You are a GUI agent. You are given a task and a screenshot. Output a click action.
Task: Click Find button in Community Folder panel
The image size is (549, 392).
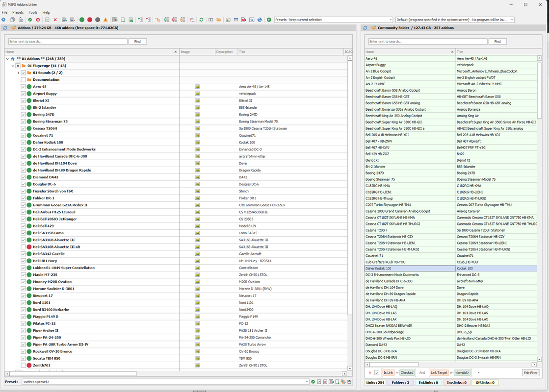(x=497, y=42)
